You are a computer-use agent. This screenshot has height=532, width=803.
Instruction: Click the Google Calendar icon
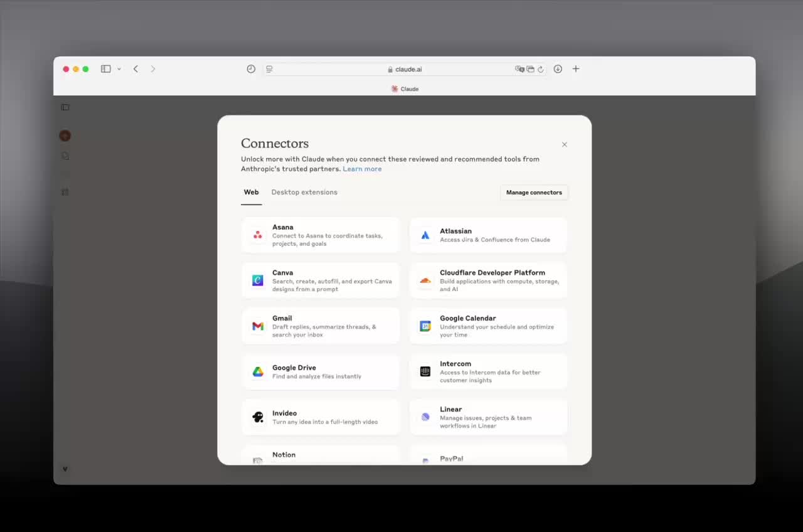point(425,326)
